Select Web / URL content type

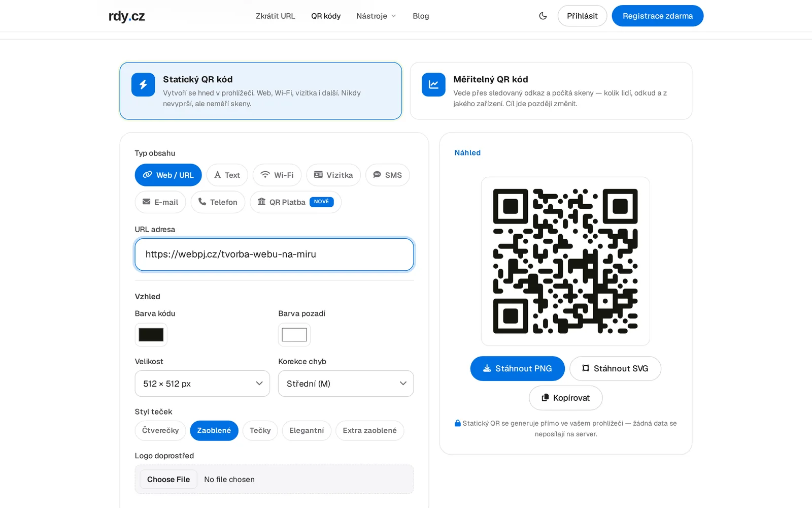(168, 175)
